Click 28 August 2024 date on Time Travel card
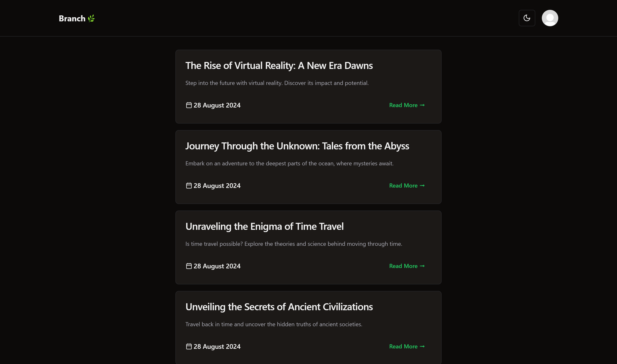The image size is (617, 364). click(217, 266)
